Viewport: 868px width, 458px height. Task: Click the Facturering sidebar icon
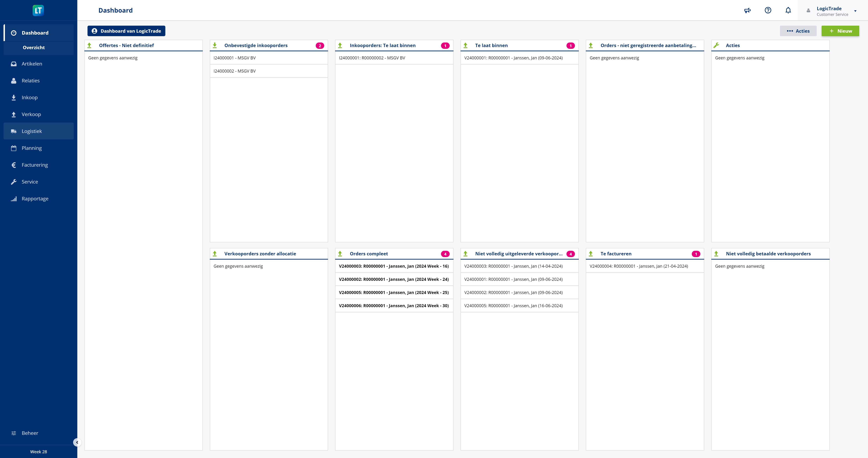(x=14, y=165)
